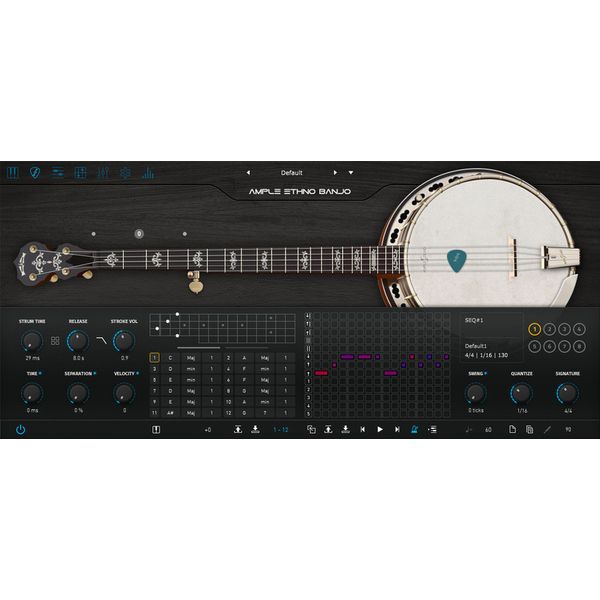Open the mixer sliders panel icon
The height and width of the screenshot is (600, 600).
[103, 173]
